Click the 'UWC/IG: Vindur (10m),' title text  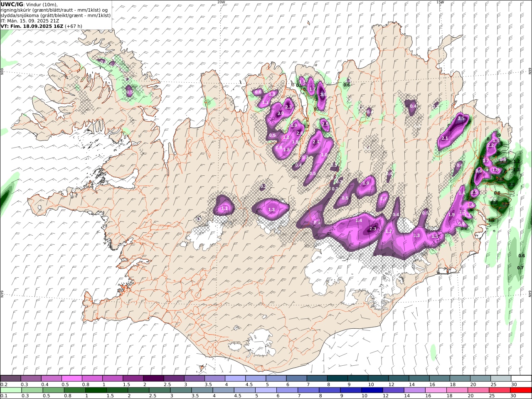[x=29, y=4]
